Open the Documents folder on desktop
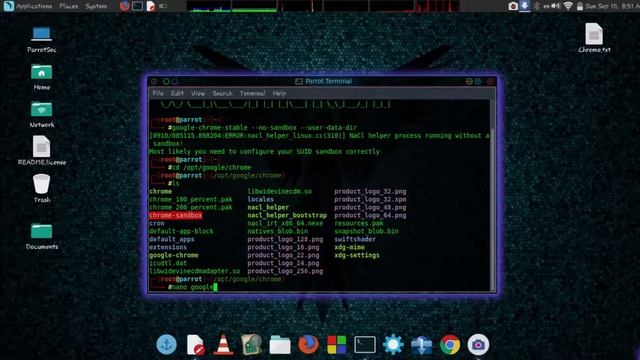Viewport: 640px width, 360px height. pos(42,236)
